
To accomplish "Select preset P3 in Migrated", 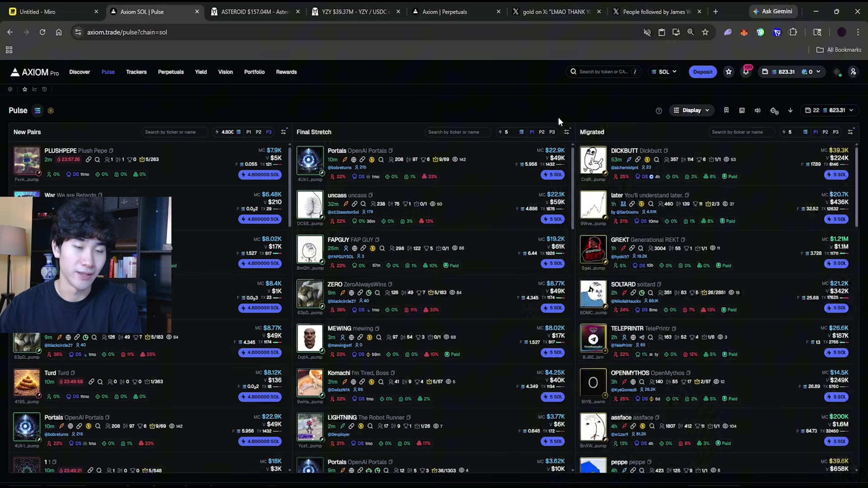I will pos(836,132).
